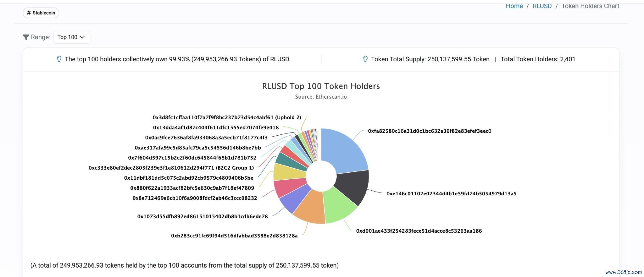Click the lightbulb icon before top 100 holders text
This screenshot has width=644, height=277.
[59, 59]
